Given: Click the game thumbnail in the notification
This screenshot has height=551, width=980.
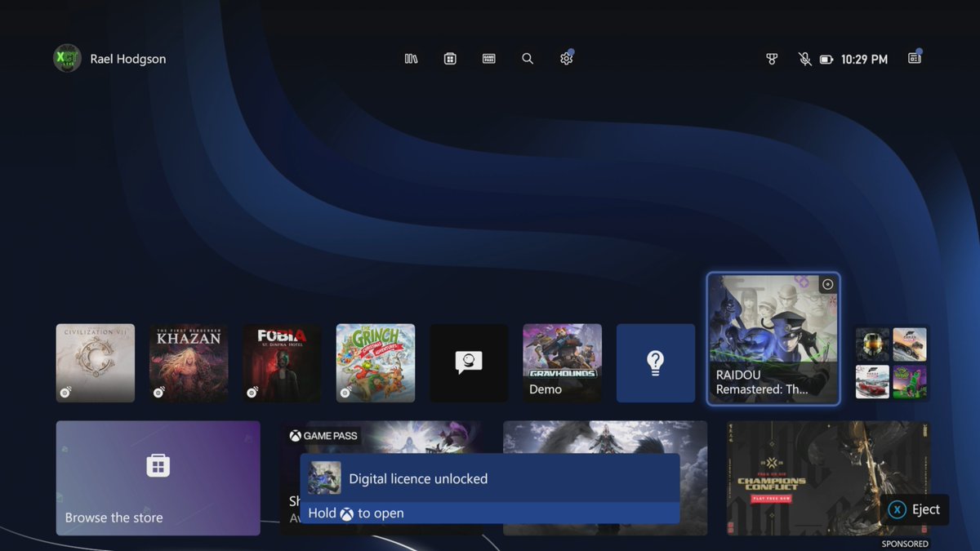Looking at the screenshot, I should click(325, 478).
